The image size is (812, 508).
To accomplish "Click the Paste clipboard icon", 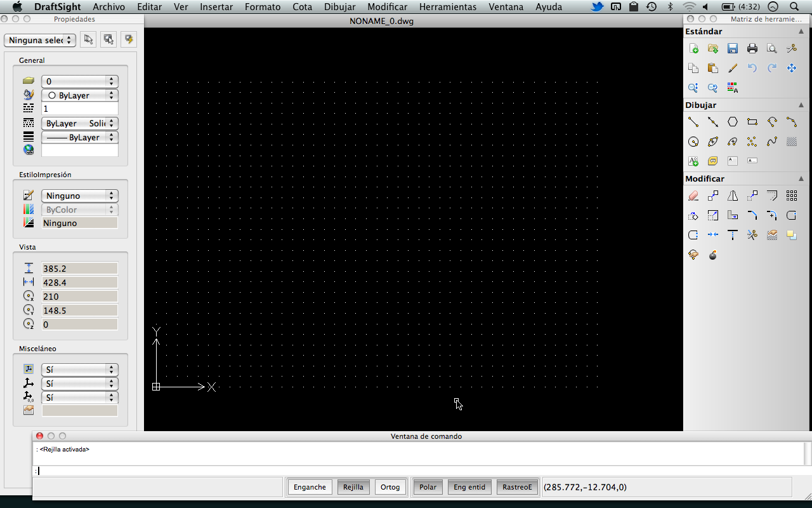I will click(713, 69).
